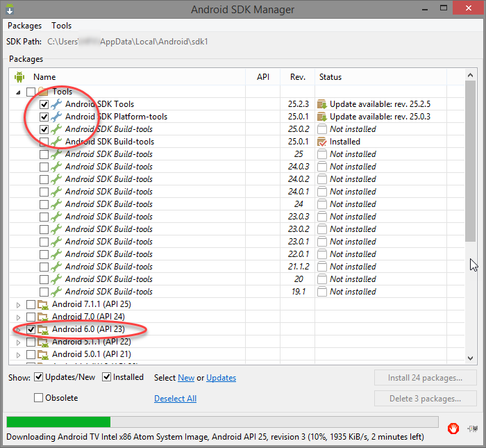Click the Android 7.1.1 (API 25) folder icon
486x448 pixels.
[43, 304]
